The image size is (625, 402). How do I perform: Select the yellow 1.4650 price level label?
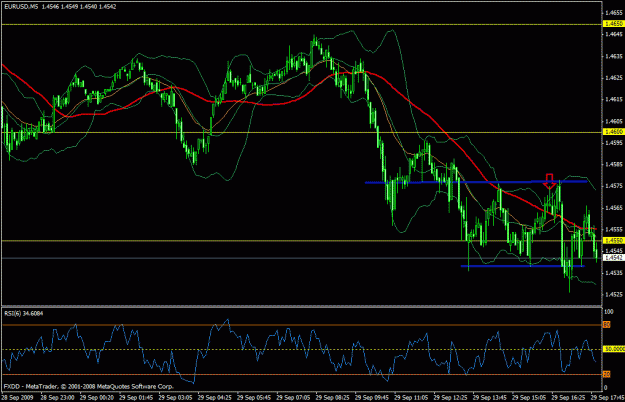coord(613,24)
